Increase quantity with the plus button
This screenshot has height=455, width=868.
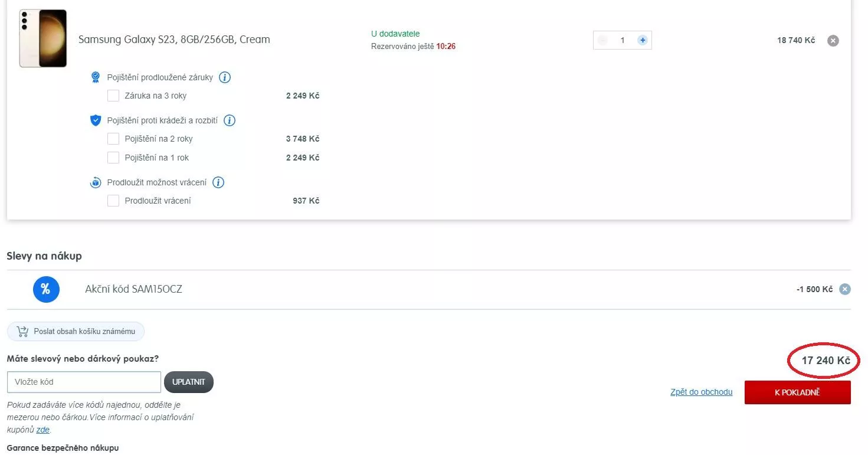click(643, 40)
